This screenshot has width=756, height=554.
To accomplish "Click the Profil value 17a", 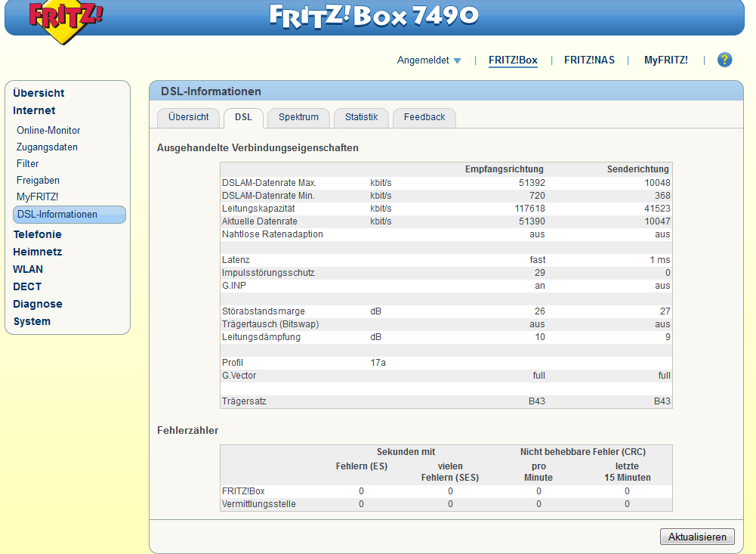I will point(378,363).
